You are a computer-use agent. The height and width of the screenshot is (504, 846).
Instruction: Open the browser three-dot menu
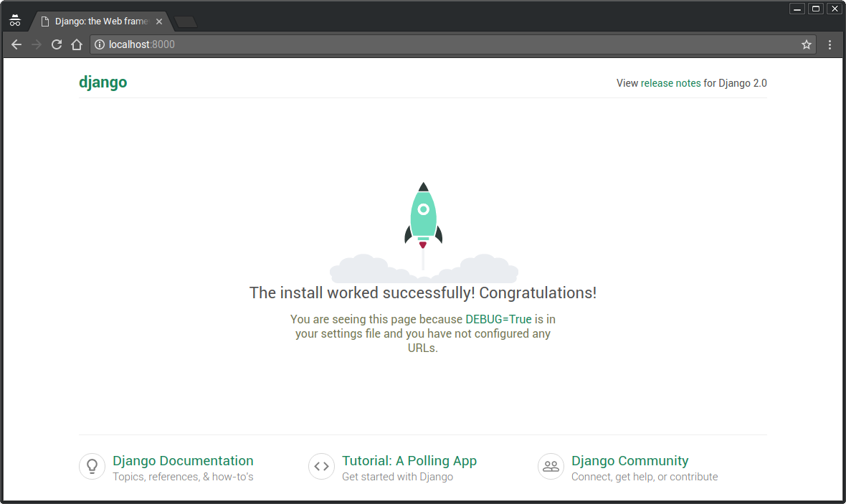tap(830, 44)
